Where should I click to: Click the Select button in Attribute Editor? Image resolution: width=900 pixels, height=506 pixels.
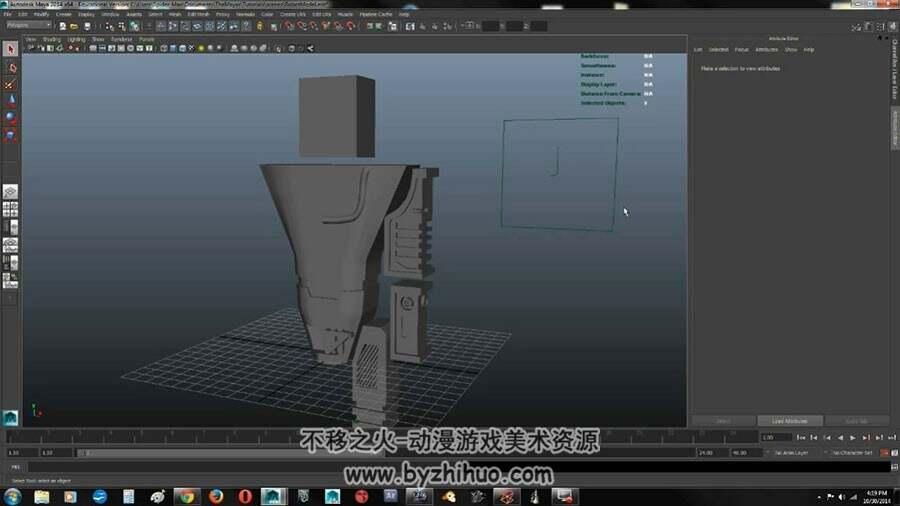point(723,421)
